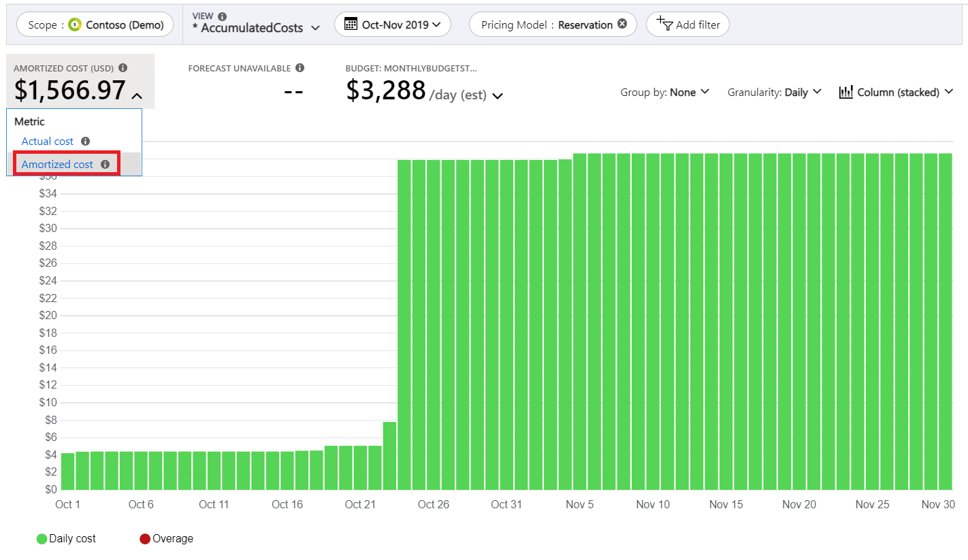Click the calendar icon in date picker

351,24
